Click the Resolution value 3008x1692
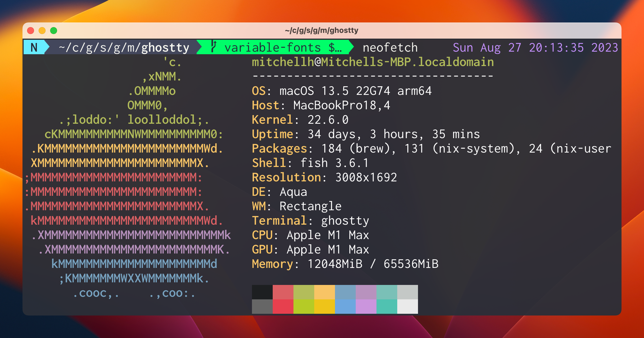This screenshot has height=338, width=644. 366,177
